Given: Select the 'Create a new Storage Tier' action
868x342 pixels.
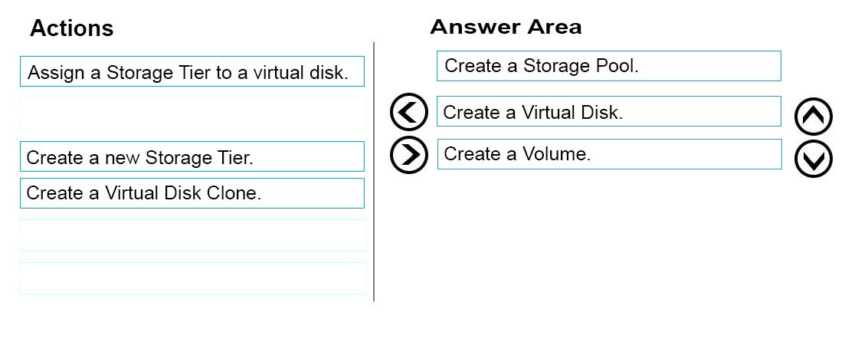Looking at the screenshot, I should [x=192, y=156].
